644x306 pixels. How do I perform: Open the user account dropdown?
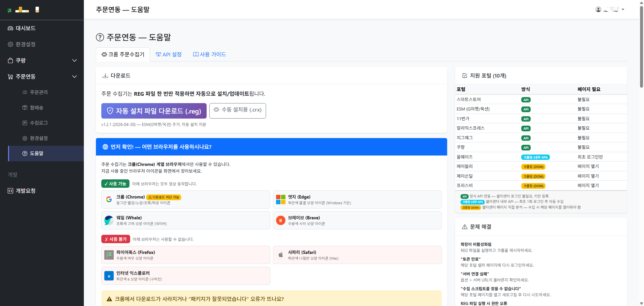click(610, 9)
